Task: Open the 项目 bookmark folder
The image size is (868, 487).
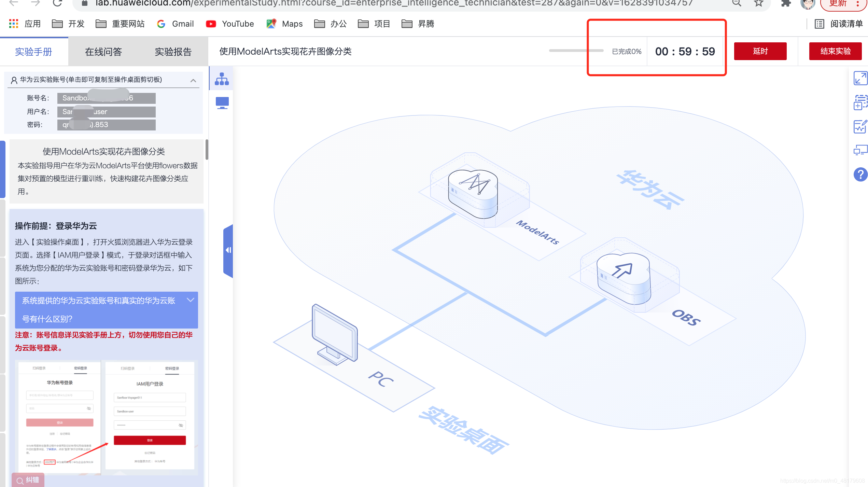Action: (x=374, y=24)
